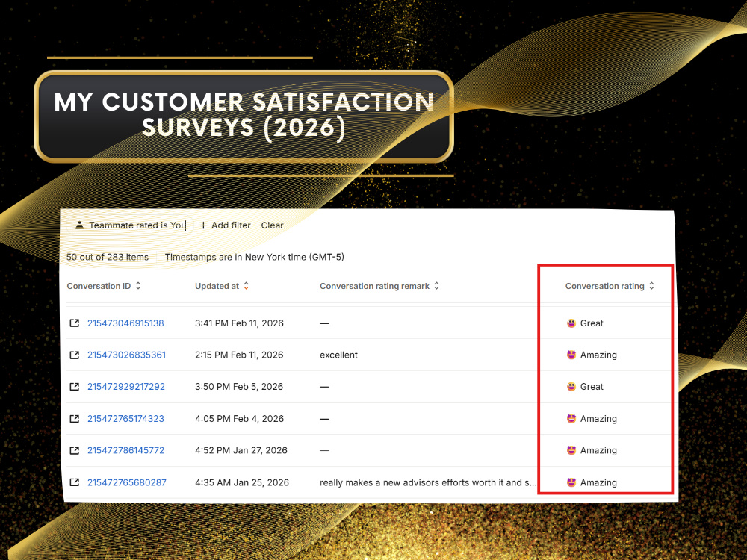
Task: Open external link icon for conversation 215472765680287
Action: coord(74,482)
